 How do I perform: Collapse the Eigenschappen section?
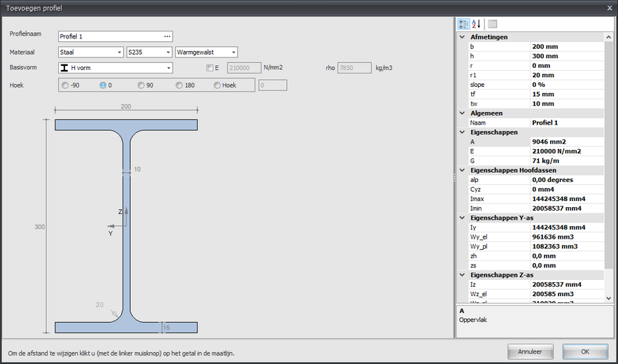463,132
